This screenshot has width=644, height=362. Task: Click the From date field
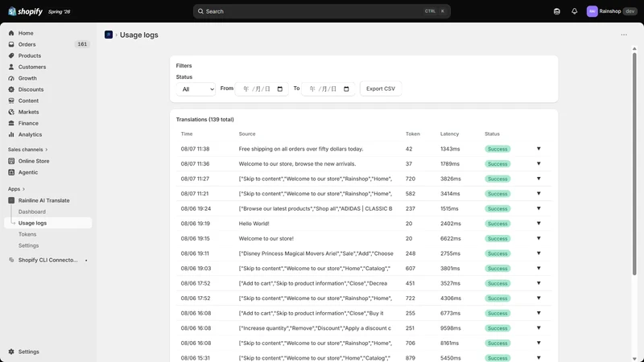[262, 89]
